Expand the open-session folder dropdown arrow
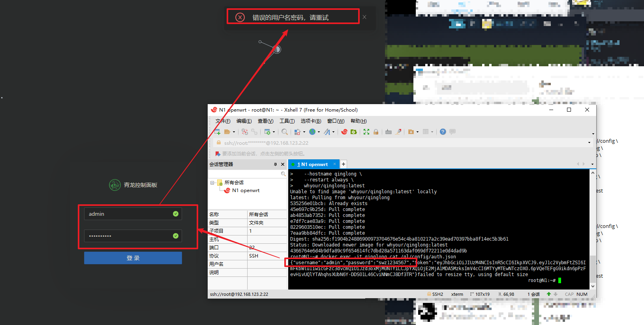Viewport: 644px width, 325px height. (x=234, y=132)
